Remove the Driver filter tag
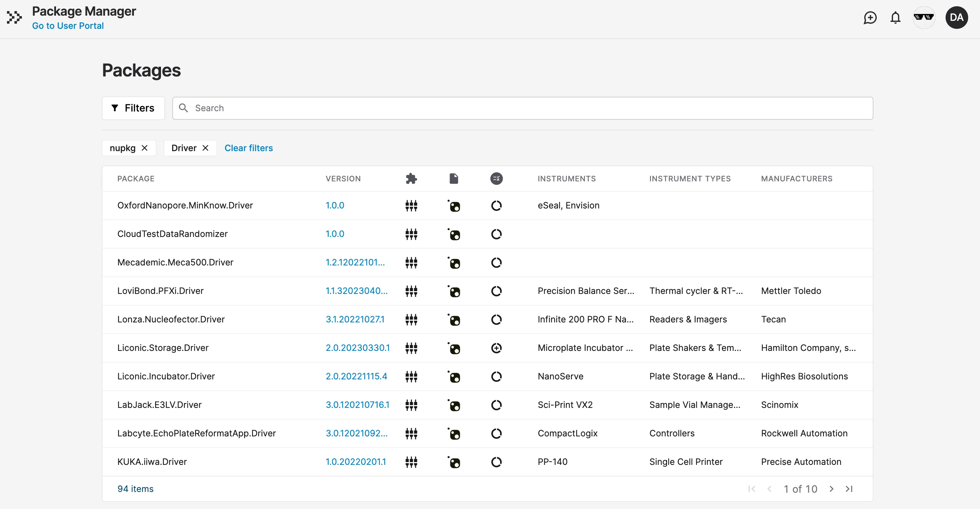The width and height of the screenshot is (980, 509). click(206, 148)
